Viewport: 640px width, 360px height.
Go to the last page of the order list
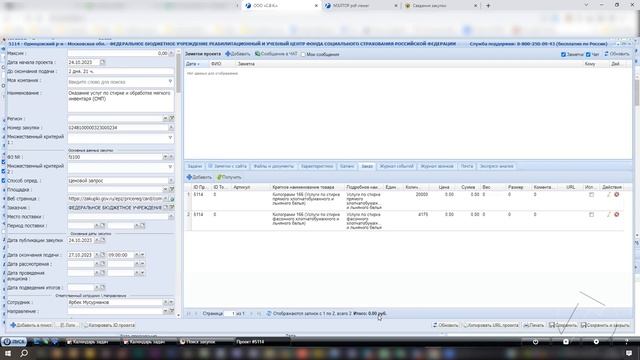pos(259,313)
